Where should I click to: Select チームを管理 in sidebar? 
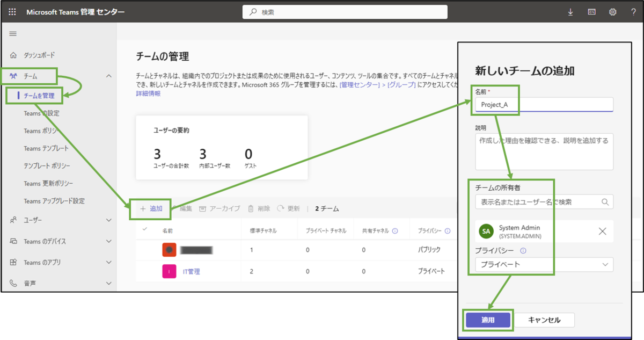point(39,96)
